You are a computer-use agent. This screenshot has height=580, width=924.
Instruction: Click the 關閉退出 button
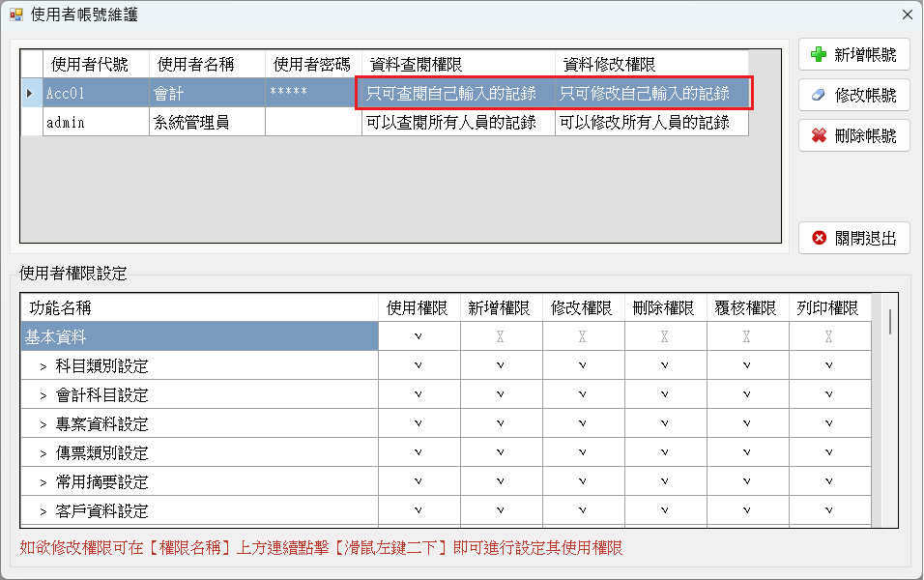853,238
